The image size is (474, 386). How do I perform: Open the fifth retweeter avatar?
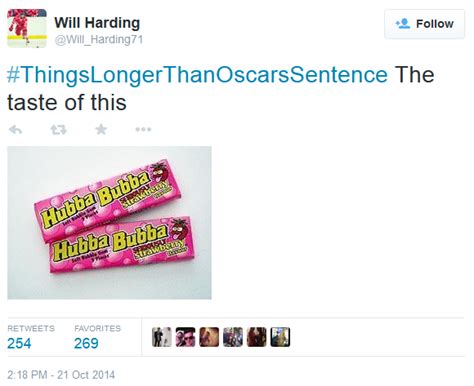256,337
